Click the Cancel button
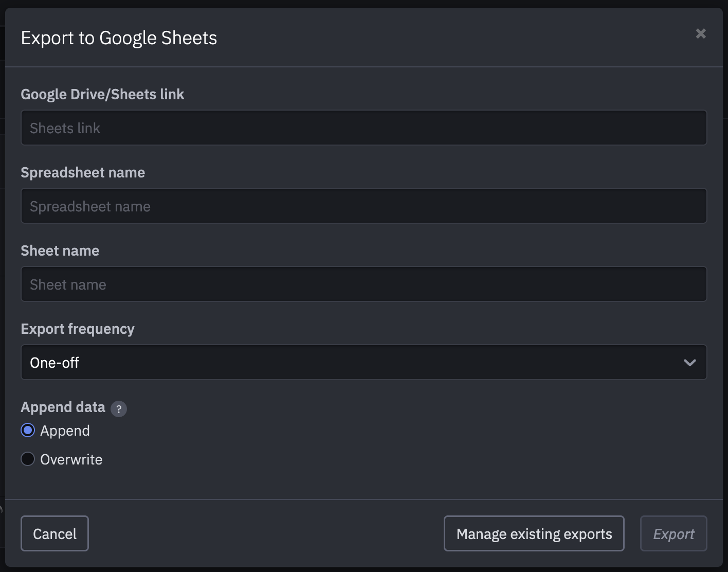The height and width of the screenshot is (572, 728). pos(54,533)
